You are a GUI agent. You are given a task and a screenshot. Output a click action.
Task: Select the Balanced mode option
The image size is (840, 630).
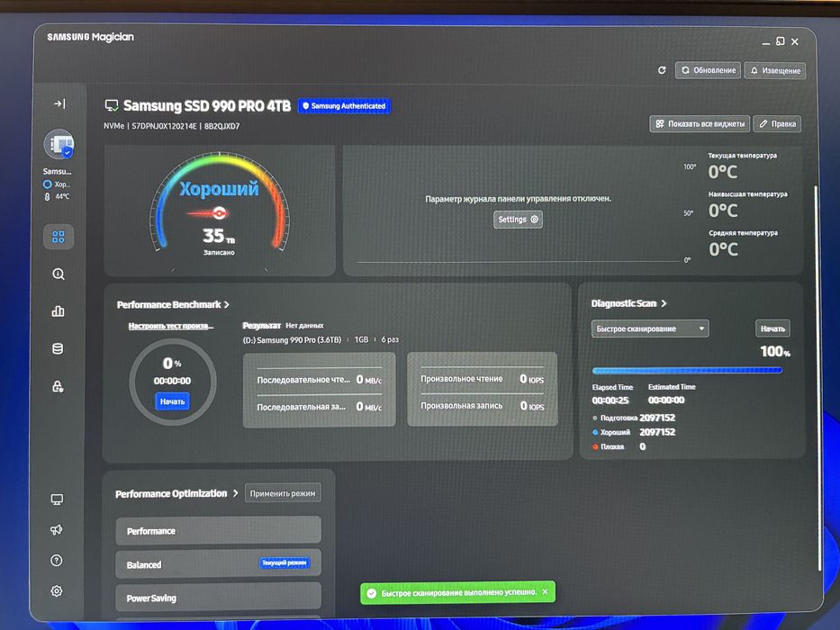tap(219, 563)
